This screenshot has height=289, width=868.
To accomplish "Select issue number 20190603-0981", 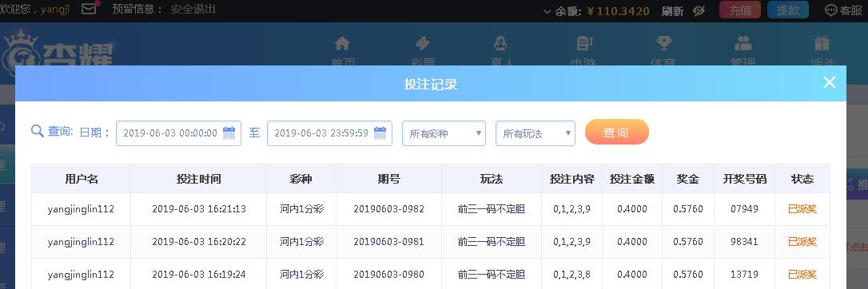I will coord(388,242).
